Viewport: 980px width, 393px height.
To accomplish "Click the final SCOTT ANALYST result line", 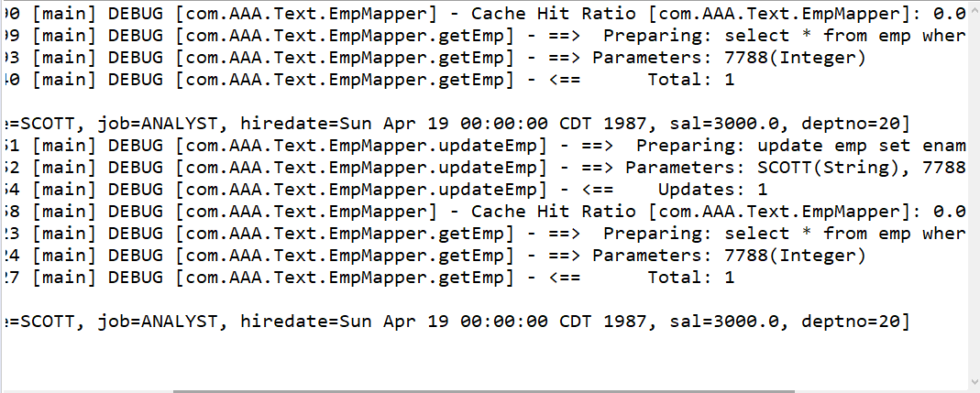I will (457, 322).
